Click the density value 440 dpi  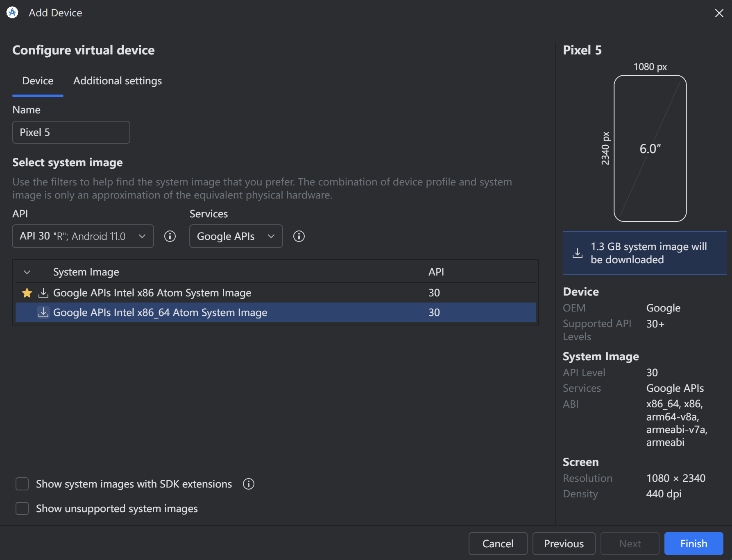pos(664,494)
